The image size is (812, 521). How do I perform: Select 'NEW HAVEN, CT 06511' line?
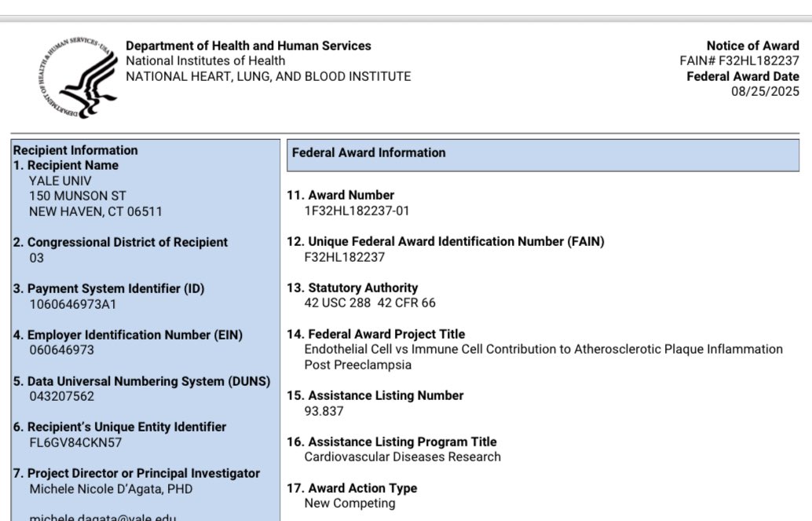[x=96, y=211]
